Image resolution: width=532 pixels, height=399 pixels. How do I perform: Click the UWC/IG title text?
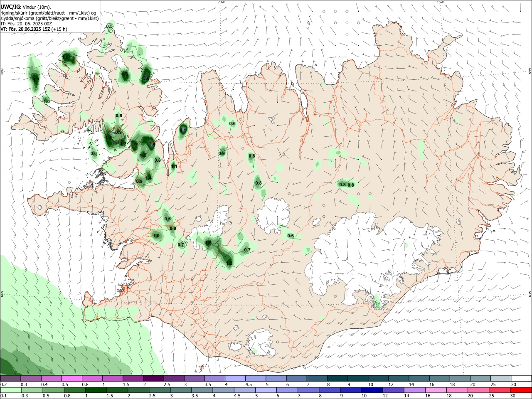[x=10, y=7]
